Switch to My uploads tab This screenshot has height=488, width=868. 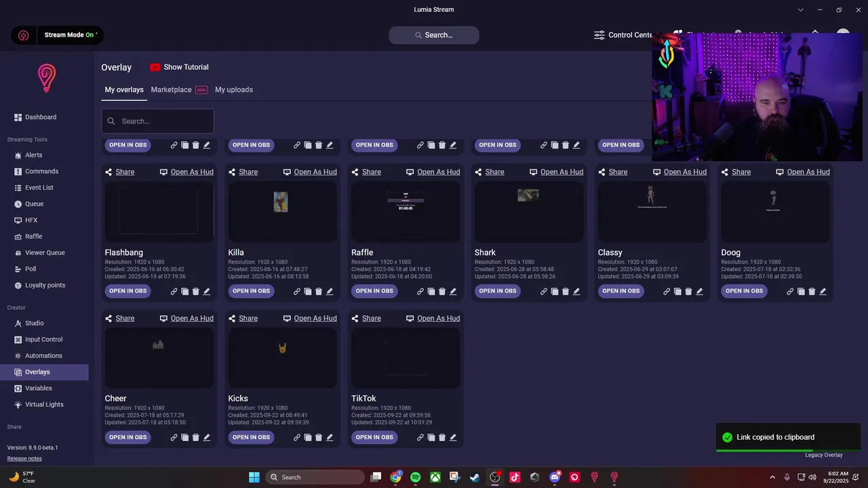[x=234, y=89]
